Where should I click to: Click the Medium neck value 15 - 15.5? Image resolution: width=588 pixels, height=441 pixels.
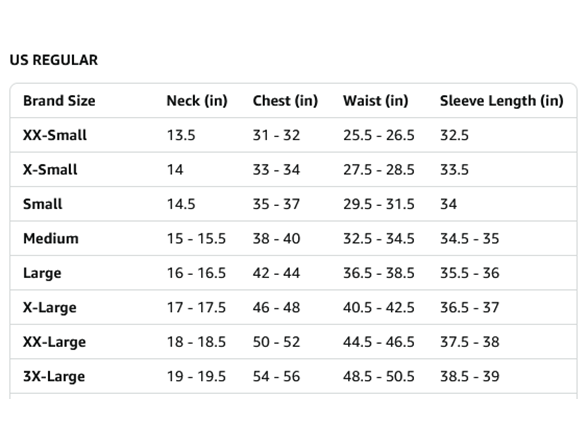[x=196, y=238]
